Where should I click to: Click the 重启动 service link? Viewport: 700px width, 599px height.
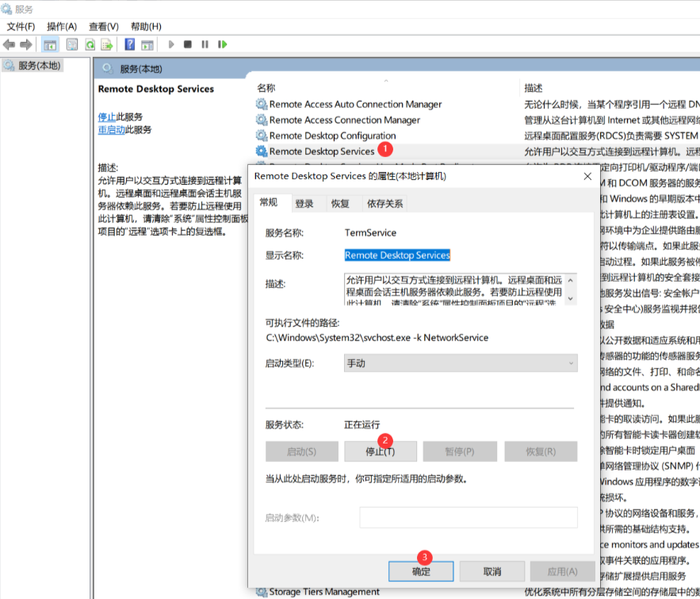click(111, 130)
